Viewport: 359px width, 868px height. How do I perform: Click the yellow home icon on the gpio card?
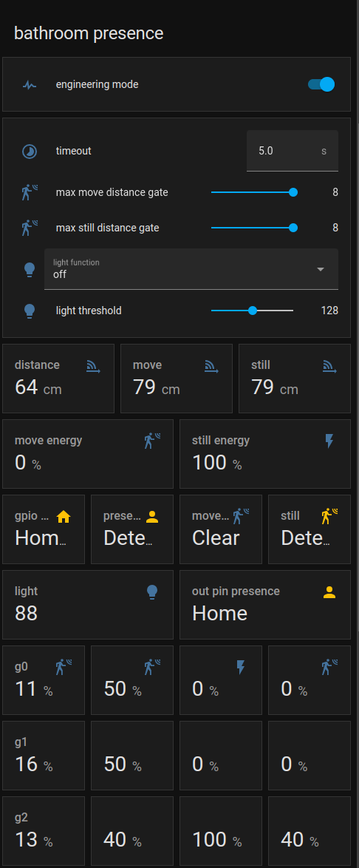tap(64, 517)
